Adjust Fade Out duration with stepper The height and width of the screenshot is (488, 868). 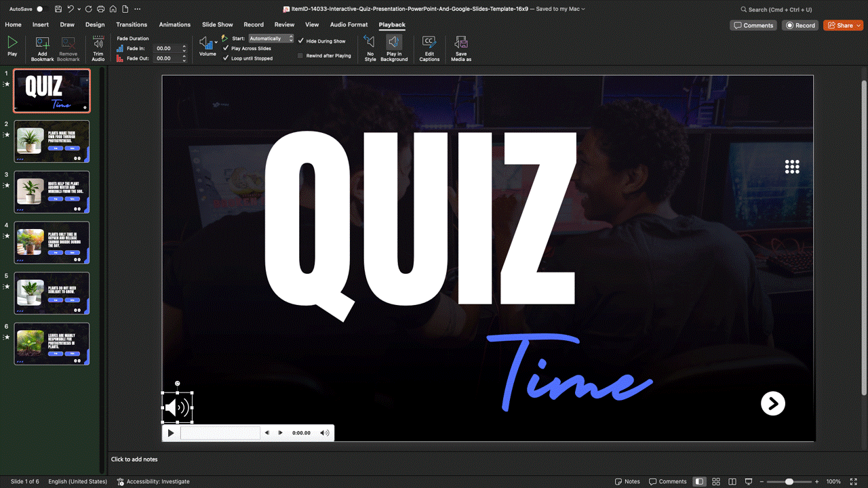184,58
